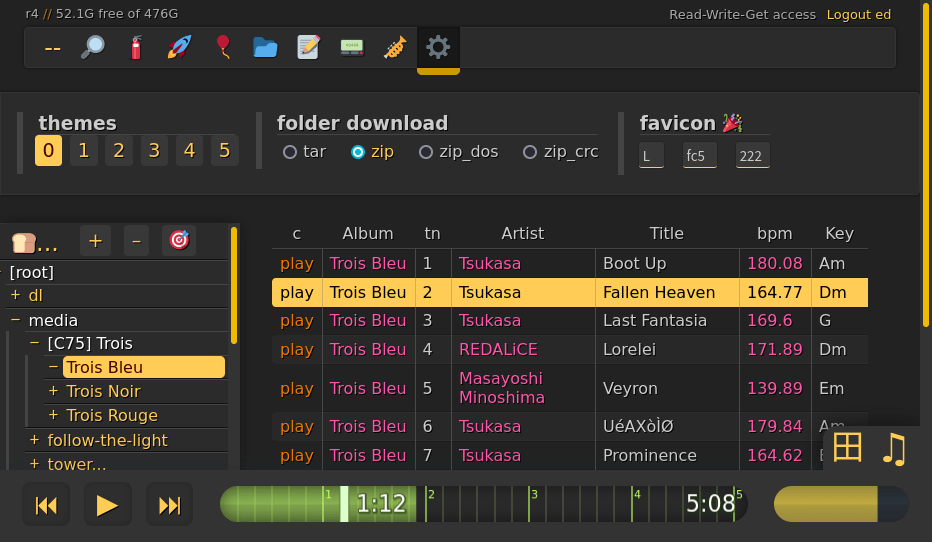The width and height of the screenshot is (932, 542).
Task: Open the search magnifier tool
Action: (x=93, y=47)
